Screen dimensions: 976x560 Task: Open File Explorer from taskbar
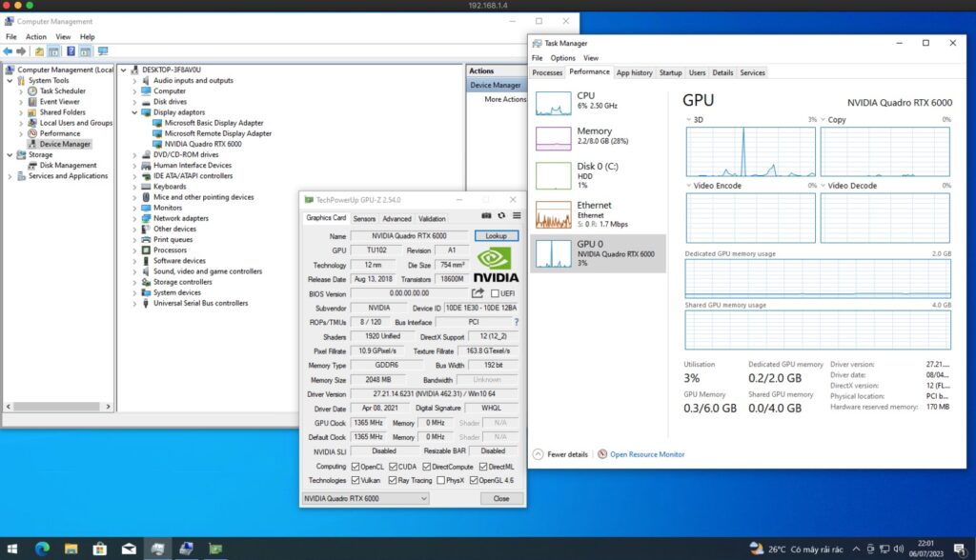pyautogui.click(x=71, y=549)
